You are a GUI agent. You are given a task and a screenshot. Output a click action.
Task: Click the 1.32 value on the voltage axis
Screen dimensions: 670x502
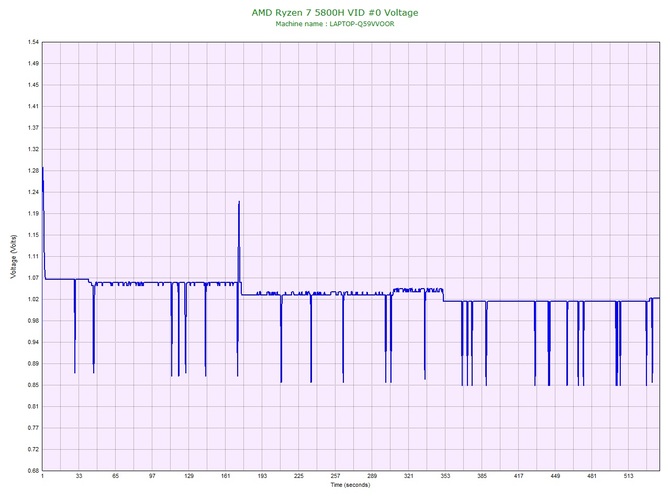[x=33, y=150]
